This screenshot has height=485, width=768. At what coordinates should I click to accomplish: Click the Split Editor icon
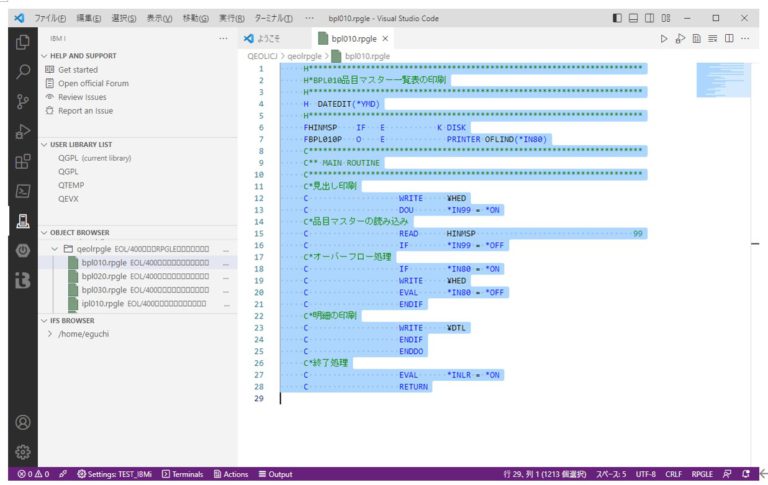[729, 38]
